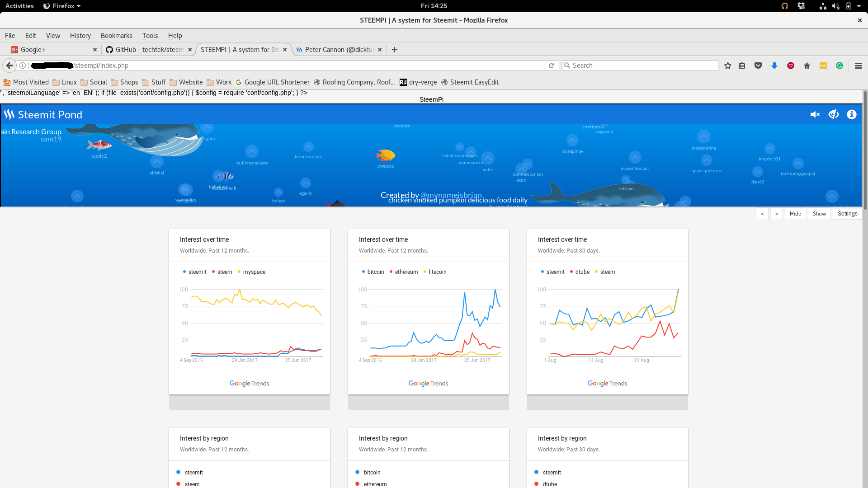Click Google Trends logo under bitcoin chart
Image resolution: width=868 pixels, height=488 pixels.
pyautogui.click(x=428, y=383)
